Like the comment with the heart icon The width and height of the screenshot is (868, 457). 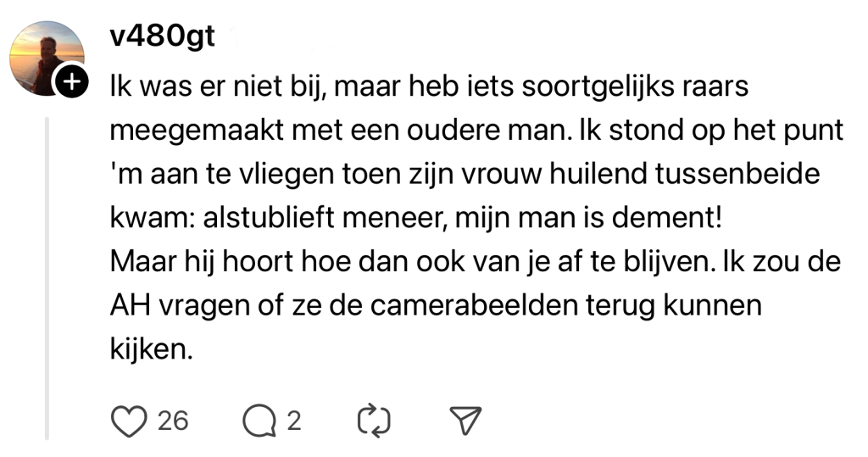(x=128, y=420)
